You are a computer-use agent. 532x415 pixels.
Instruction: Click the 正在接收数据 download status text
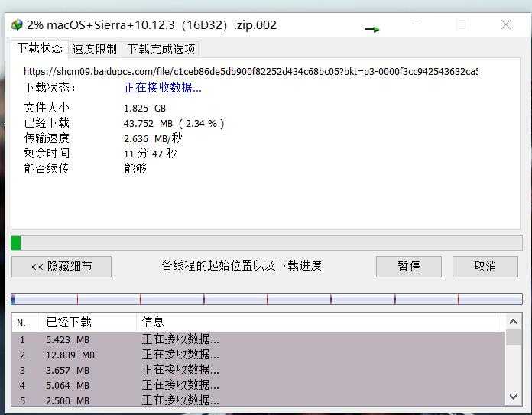[163, 88]
